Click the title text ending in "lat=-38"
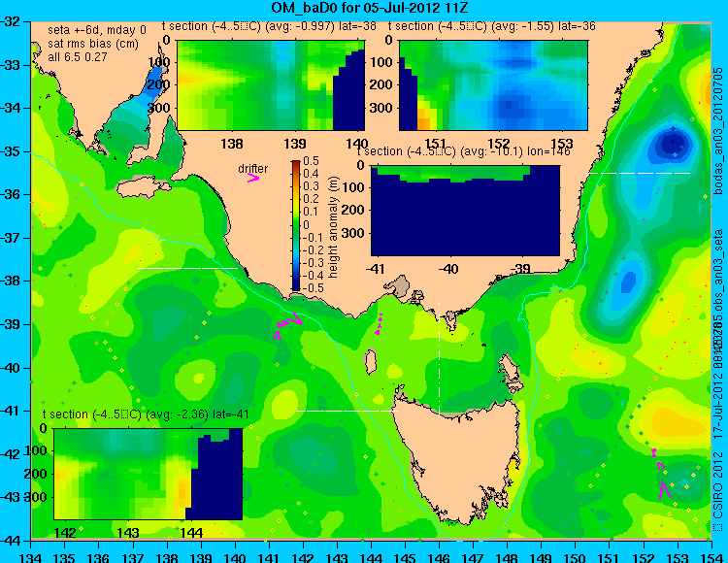This screenshot has width=728, height=563. 269,26
